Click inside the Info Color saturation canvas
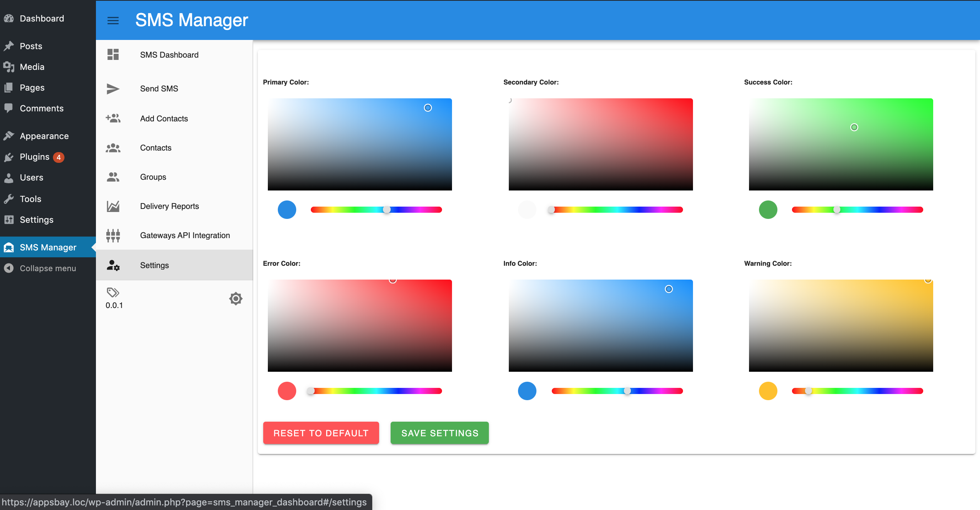This screenshot has height=510, width=980. coord(601,326)
